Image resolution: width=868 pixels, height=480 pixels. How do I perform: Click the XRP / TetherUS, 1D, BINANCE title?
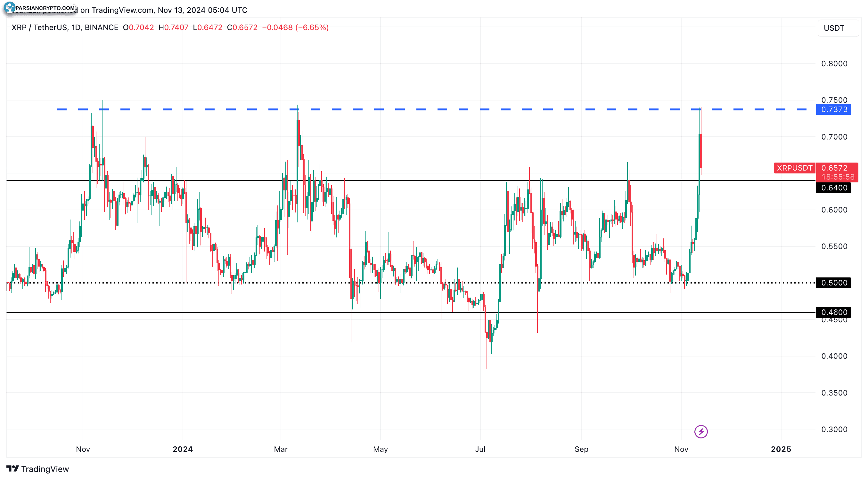65,27
